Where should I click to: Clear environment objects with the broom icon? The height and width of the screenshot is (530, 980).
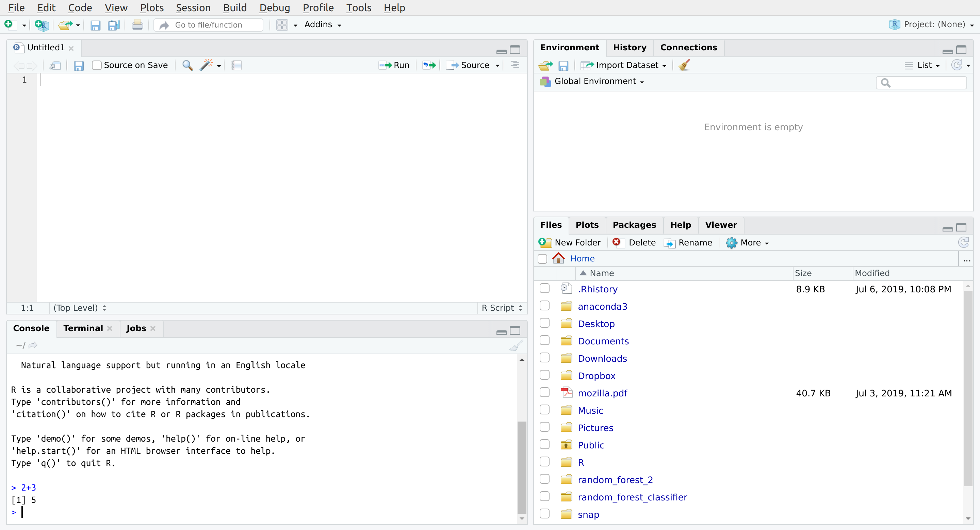(684, 65)
